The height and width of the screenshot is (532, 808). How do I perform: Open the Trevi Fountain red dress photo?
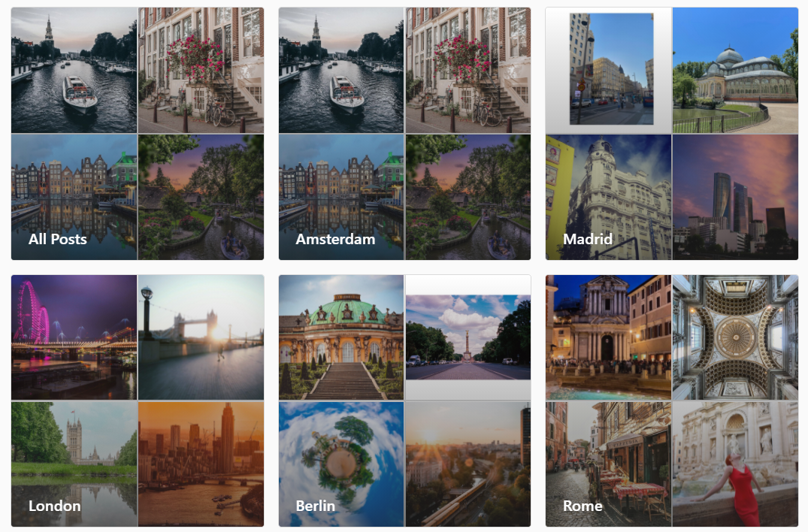pos(735,464)
